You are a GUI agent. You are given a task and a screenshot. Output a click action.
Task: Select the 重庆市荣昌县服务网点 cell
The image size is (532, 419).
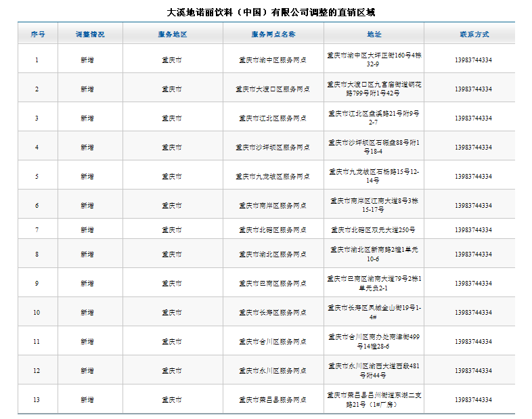coord(273,400)
